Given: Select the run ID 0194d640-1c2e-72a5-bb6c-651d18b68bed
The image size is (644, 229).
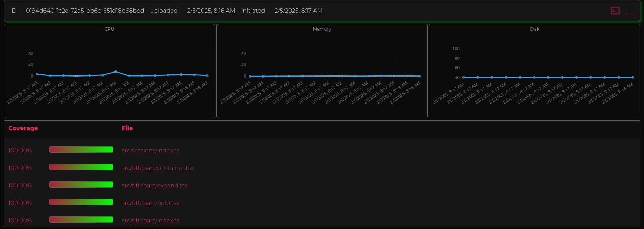Looking at the screenshot, I should [85, 11].
